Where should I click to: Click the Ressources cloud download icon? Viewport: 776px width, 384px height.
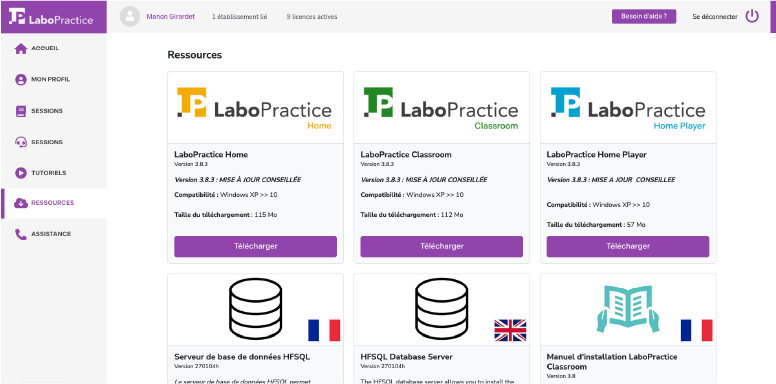[x=21, y=203]
